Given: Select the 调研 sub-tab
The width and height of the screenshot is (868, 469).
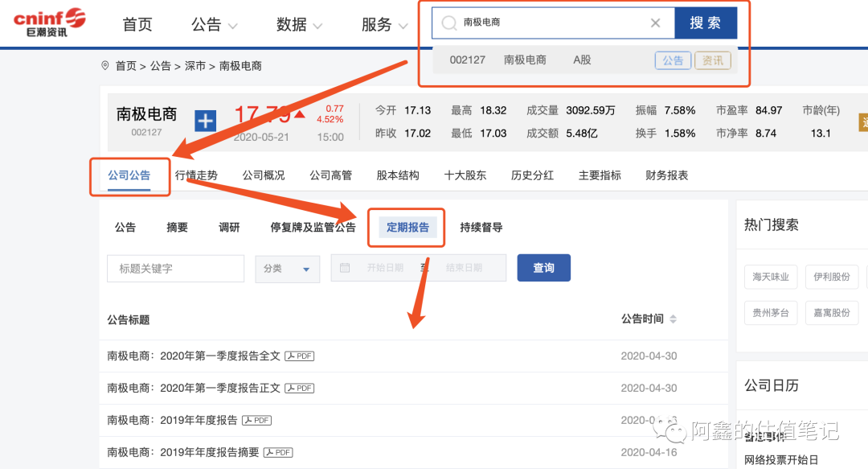Looking at the screenshot, I should [x=229, y=228].
